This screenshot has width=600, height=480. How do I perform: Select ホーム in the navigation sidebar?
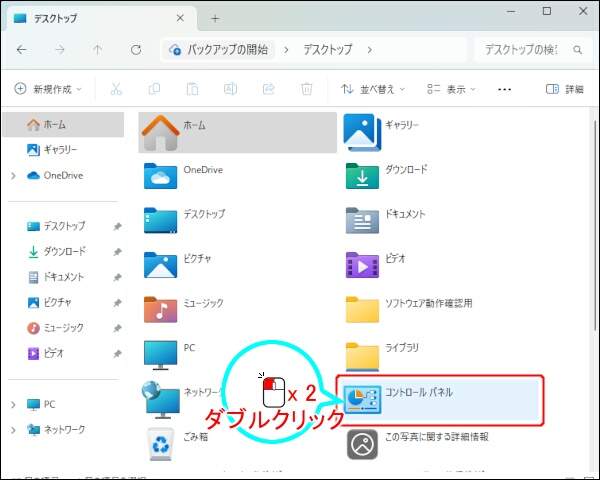click(54, 124)
